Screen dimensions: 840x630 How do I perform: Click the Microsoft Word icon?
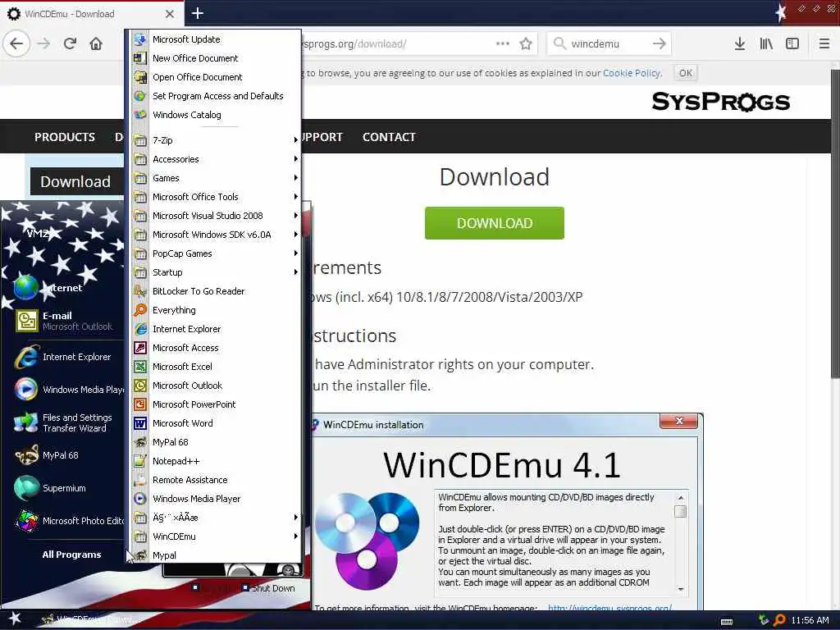[x=139, y=423]
